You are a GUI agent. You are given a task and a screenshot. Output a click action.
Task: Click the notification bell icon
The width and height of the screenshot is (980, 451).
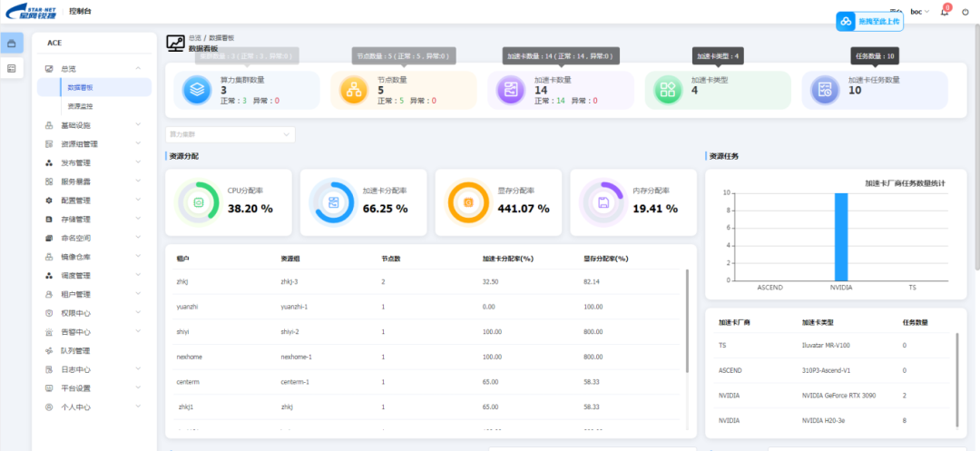(x=945, y=12)
